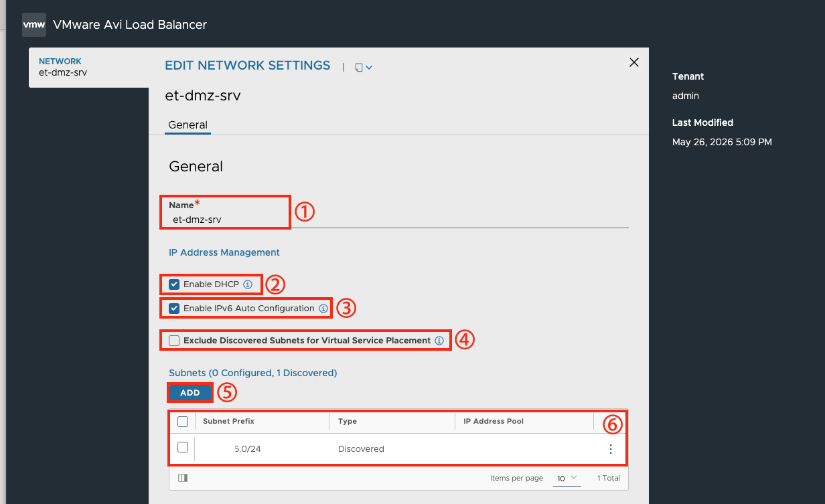Open the column visibility toggle below the table
825x504 pixels.
pyautogui.click(x=183, y=478)
